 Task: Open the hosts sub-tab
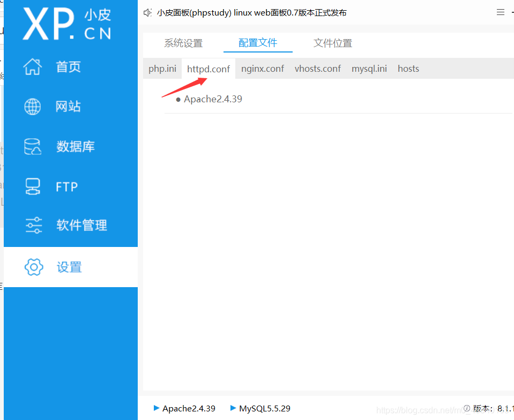coord(408,69)
